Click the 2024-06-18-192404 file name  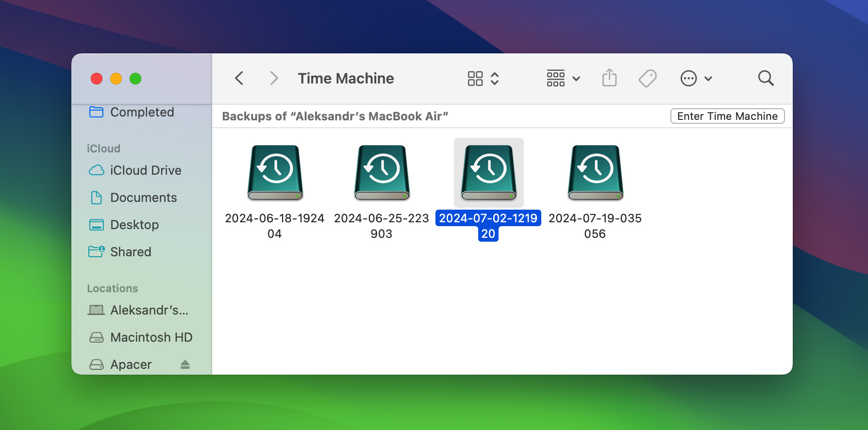click(275, 226)
